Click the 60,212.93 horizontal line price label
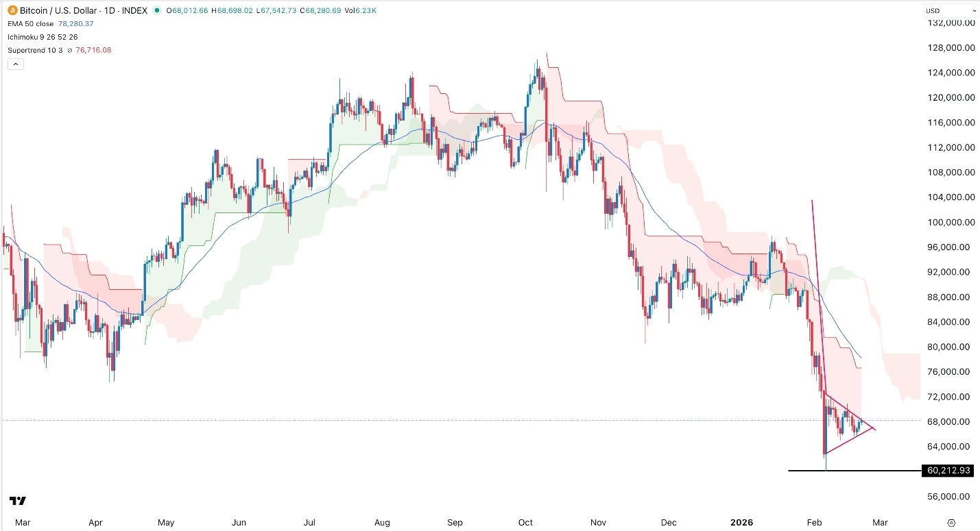 coord(948,470)
